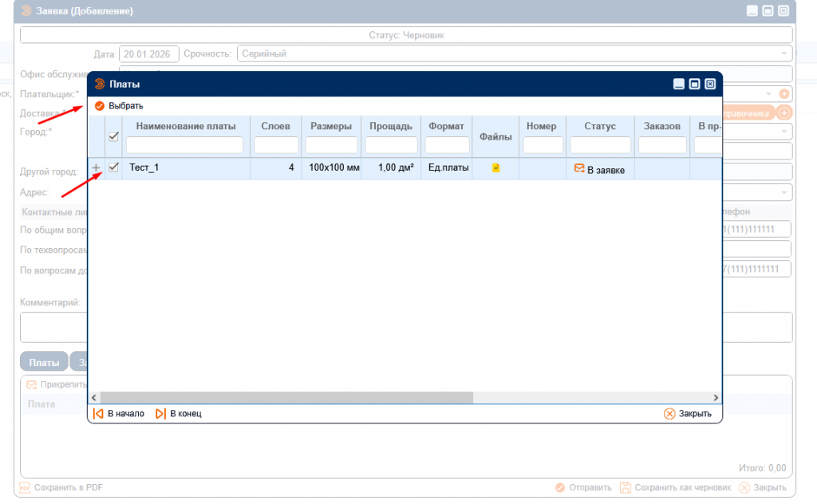Uncheck the Тест_1 row checkbox
The image size is (817, 504).
coord(113,167)
